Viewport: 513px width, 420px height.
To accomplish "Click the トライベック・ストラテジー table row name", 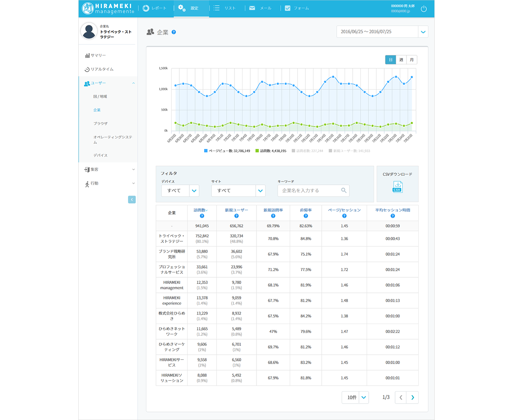I will coord(172,238).
